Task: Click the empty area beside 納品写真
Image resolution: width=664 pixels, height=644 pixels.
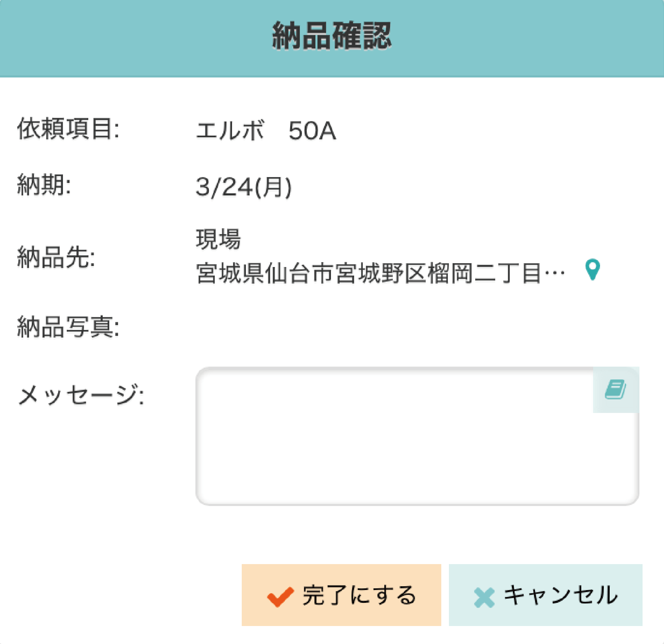Action: [x=417, y=327]
